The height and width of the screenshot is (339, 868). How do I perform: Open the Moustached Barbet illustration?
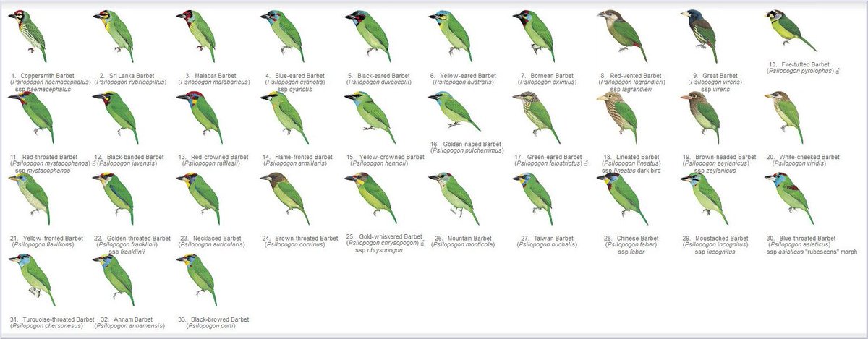pos(705,198)
